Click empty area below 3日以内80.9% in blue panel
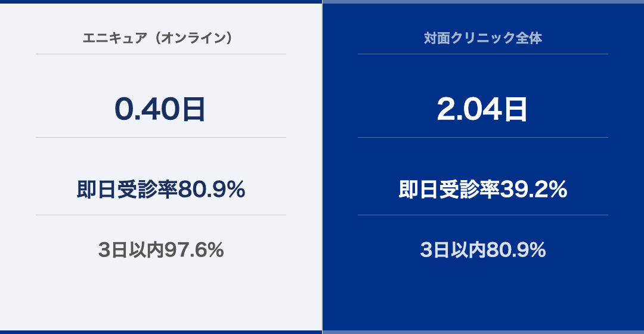Image resolution: width=644 pixels, height=334 pixels. click(483, 296)
